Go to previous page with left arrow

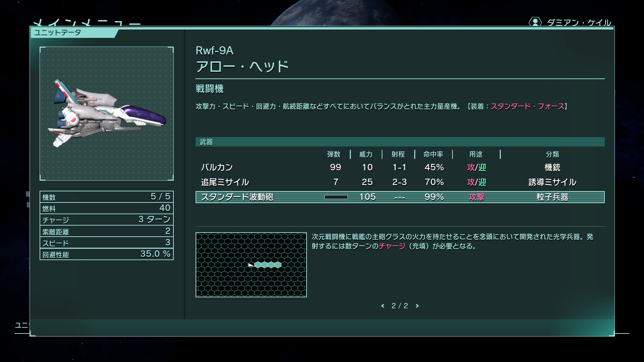pos(383,306)
